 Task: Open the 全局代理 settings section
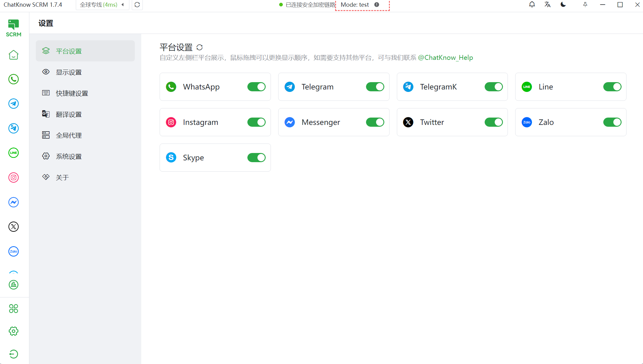coord(69,136)
